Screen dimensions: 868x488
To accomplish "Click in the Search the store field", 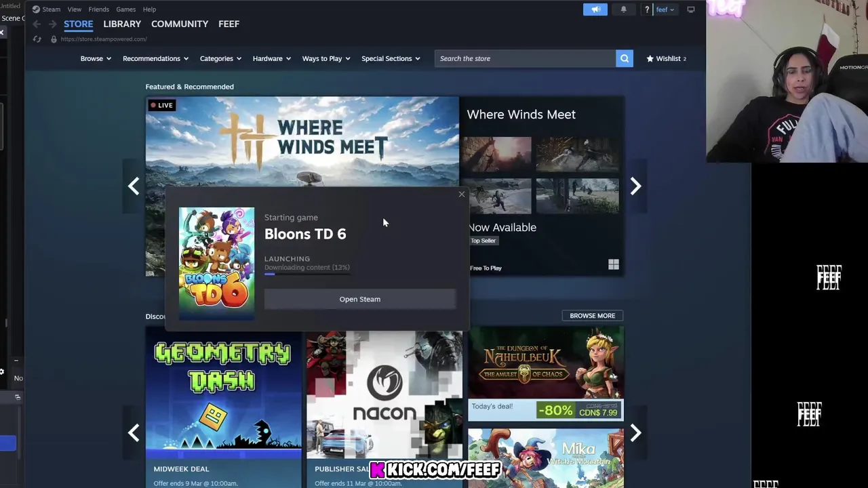I will pos(526,58).
